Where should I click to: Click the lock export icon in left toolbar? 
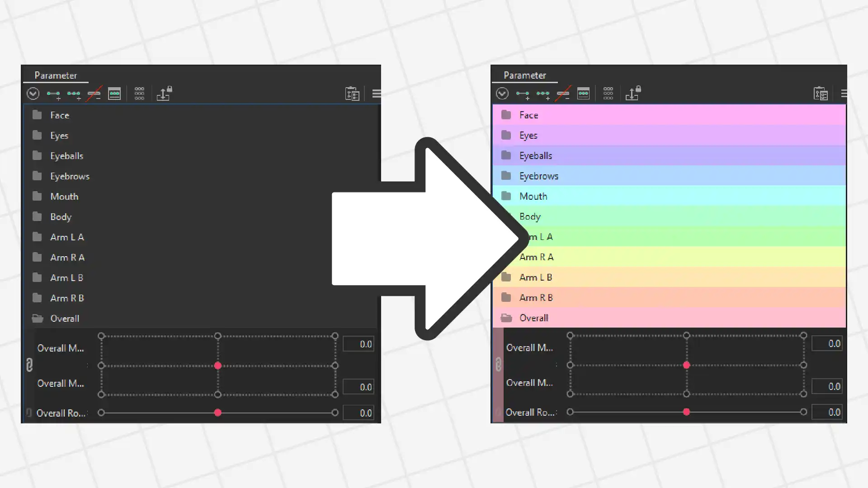pyautogui.click(x=164, y=94)
